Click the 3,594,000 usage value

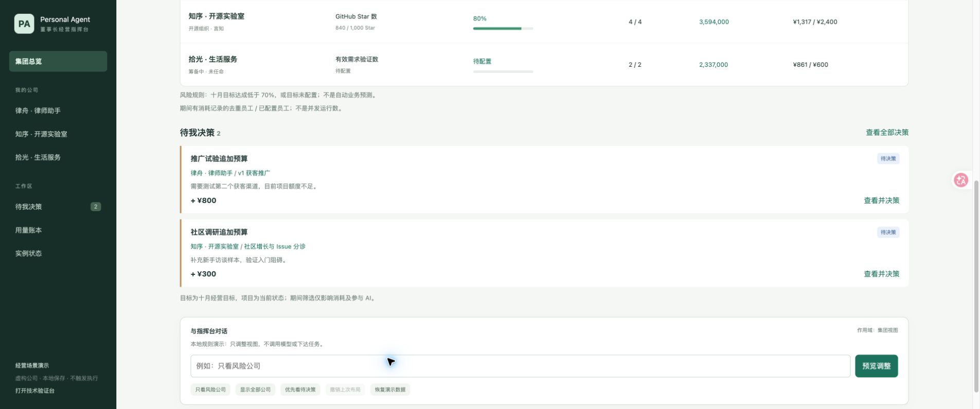[714, 22]
